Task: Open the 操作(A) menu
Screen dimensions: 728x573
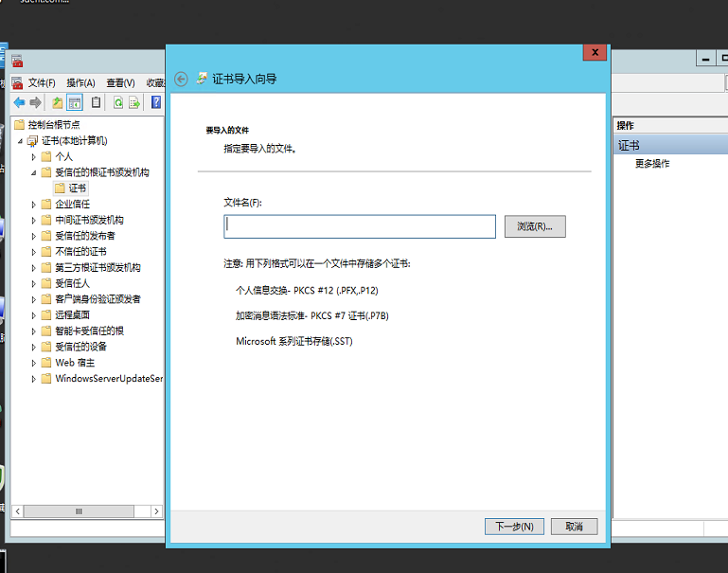Action: 80,83
